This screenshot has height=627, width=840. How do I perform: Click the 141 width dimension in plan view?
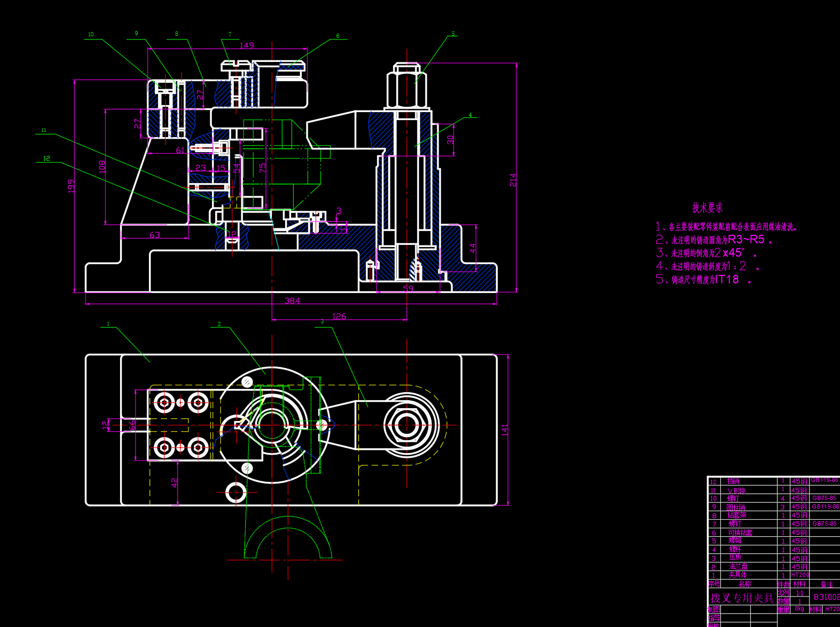coord(505,430)
